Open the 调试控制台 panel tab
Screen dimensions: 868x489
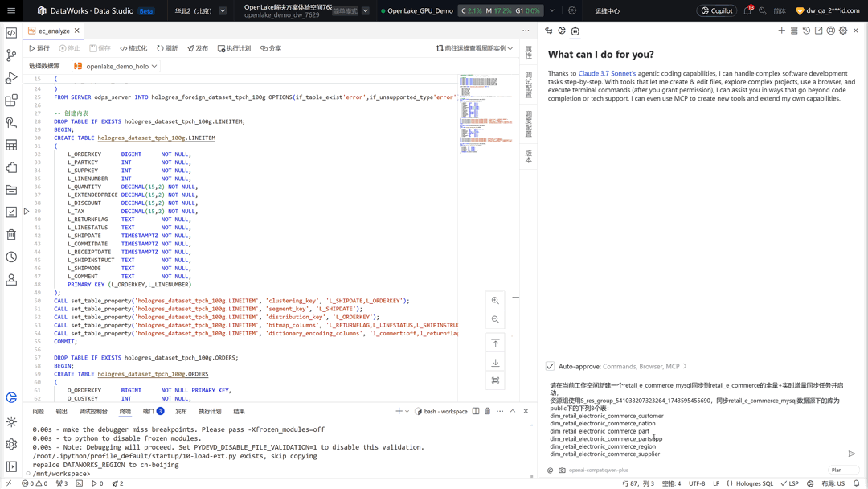tap(93, 412)
